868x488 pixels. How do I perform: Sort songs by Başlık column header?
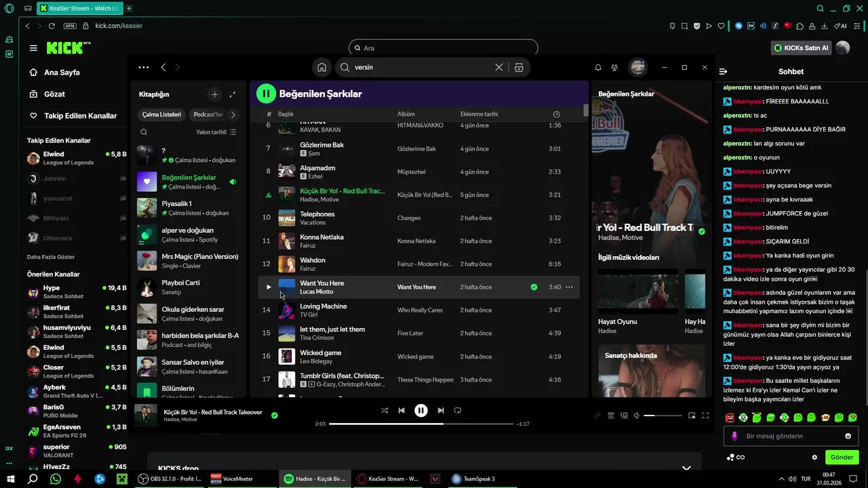coord(285,114)
